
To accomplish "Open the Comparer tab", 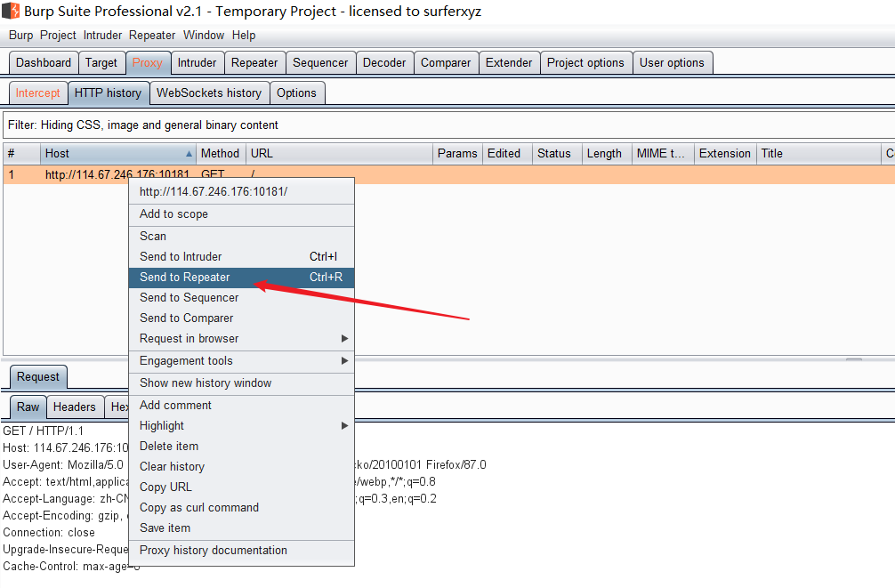I will point(446,63).
